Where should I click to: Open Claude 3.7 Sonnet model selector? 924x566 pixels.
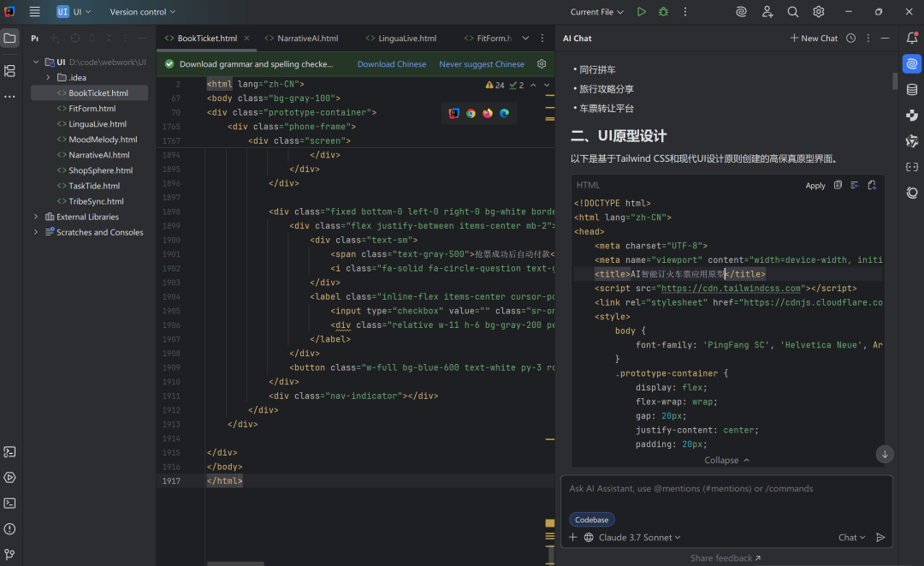[639, 537]
